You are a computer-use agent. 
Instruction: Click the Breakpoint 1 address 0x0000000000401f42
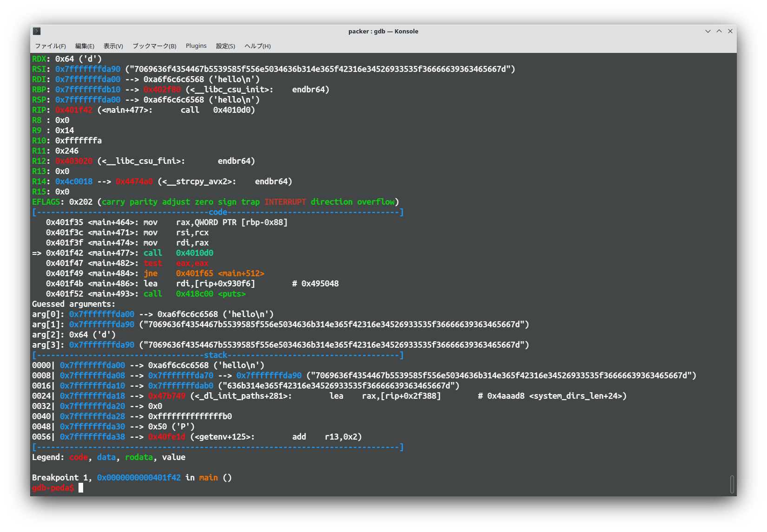click(138, 478)
